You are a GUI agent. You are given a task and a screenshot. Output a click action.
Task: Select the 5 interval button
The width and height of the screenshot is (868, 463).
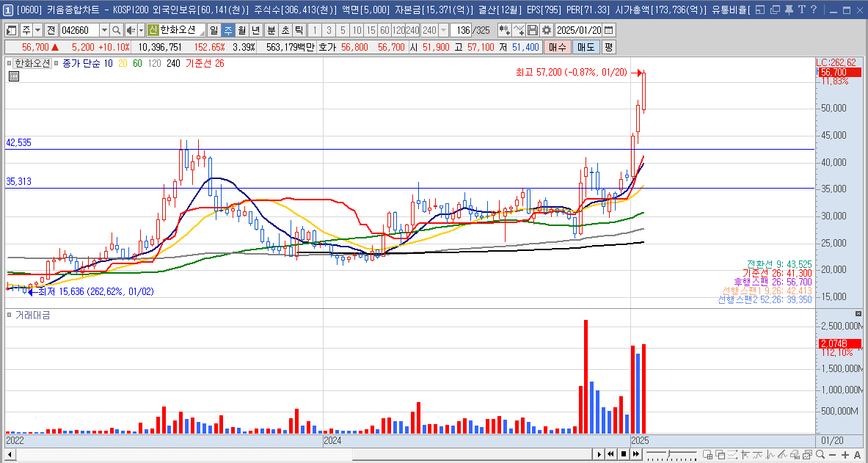tap(343, 31)
